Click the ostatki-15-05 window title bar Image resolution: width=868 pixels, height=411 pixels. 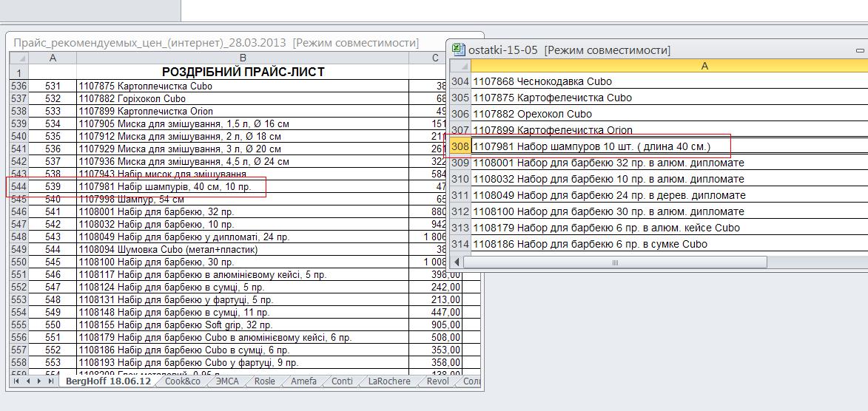[x=657, y=50]
